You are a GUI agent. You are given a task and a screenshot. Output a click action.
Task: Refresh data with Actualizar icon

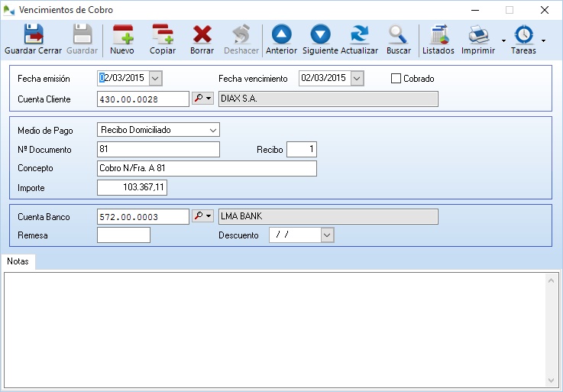point(359,35)
